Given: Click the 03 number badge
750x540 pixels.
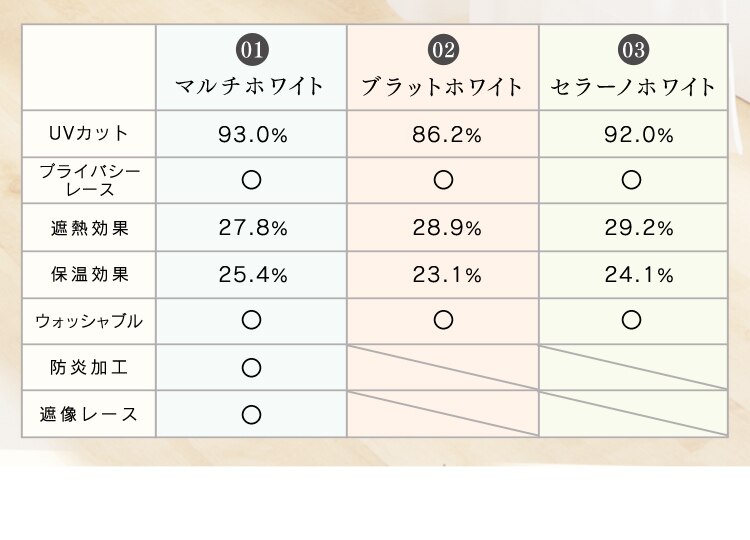Looking at the screenshot, I should [633, 48].
